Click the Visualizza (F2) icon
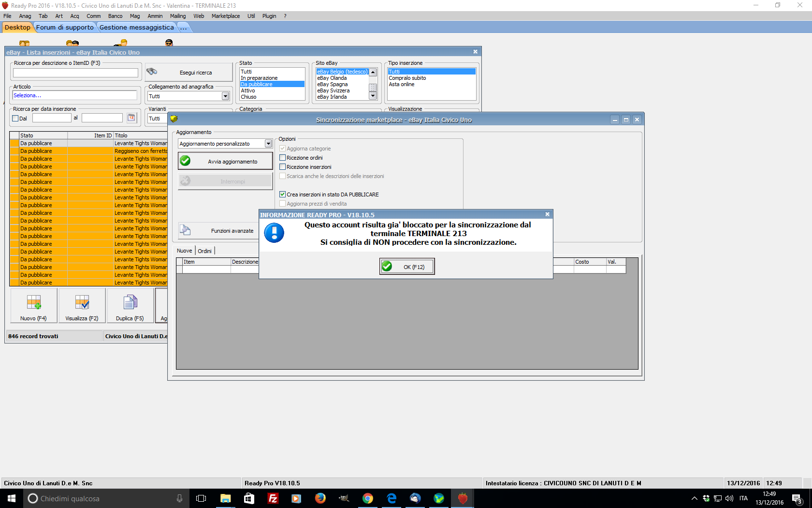Screen dimensions: 812x508 tap(82, 305)
